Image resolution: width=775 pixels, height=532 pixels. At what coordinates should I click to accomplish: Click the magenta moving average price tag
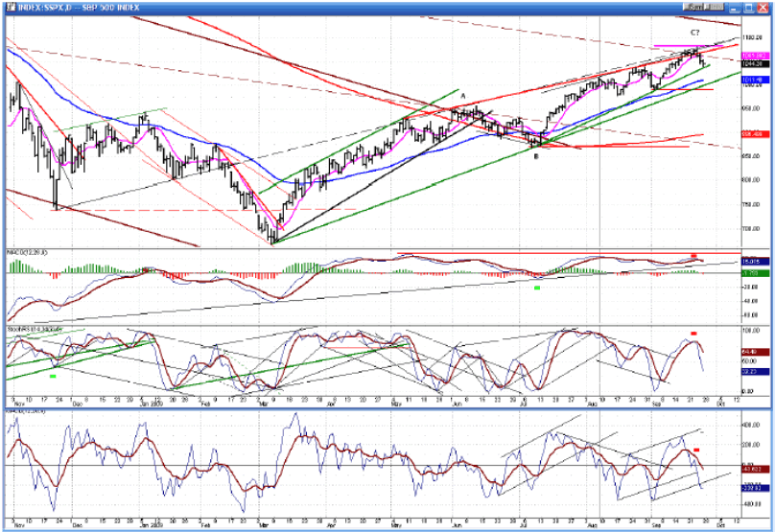755,57
